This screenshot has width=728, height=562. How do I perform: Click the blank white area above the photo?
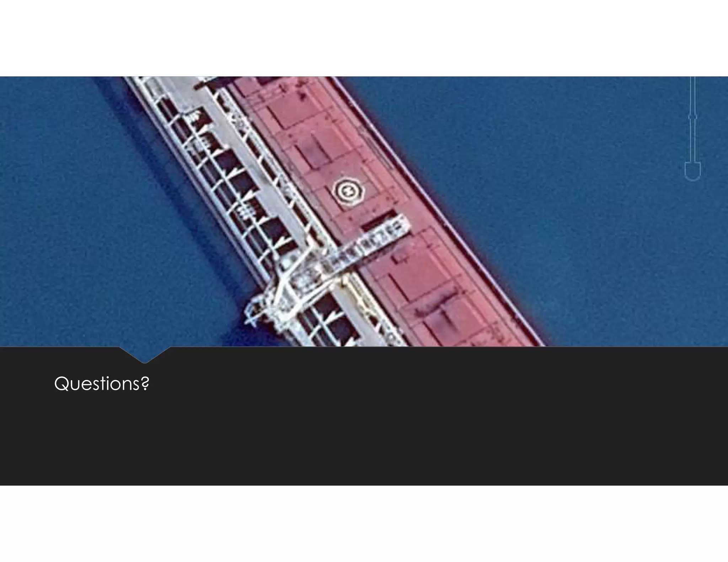pyautogui.click(x=364, y=38)
